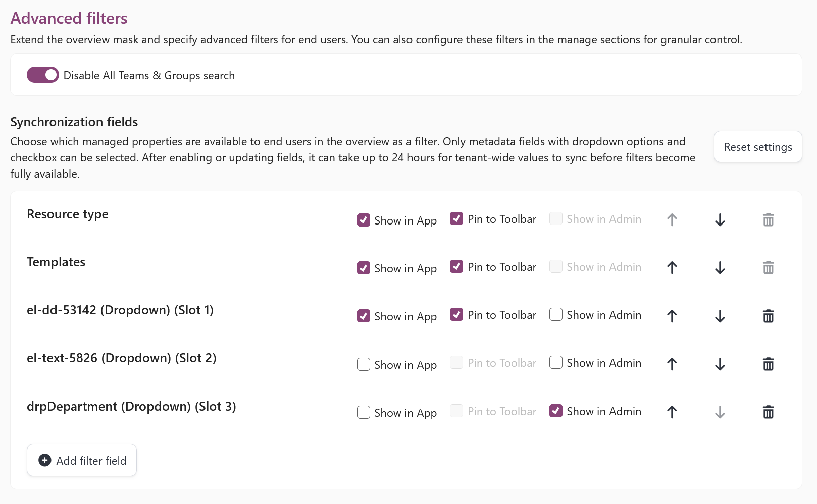Viewport: 817px width, 504px height.
Task: Uncheck Show in Admin for drpDepartment
Action: pos(556,411)
